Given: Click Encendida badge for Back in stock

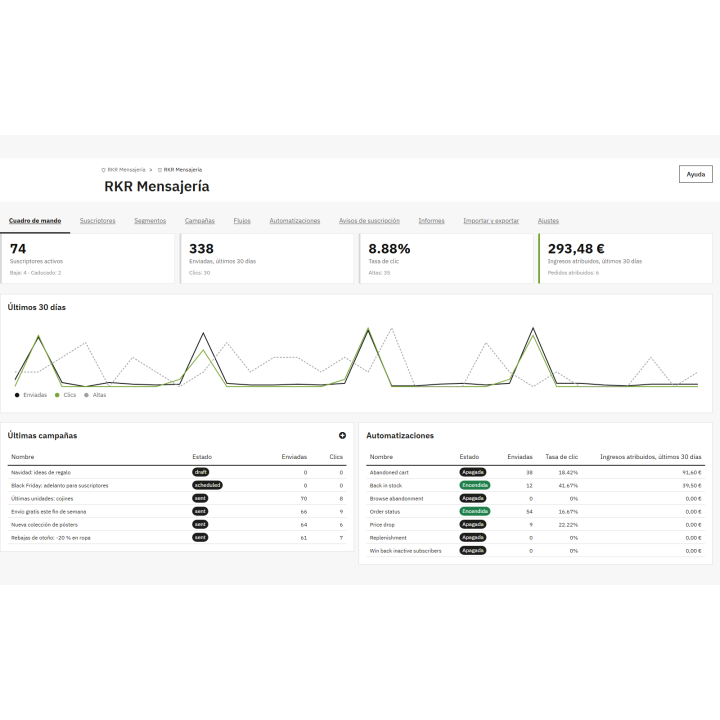Looking at the screenshot, I should tap(475, 485).
